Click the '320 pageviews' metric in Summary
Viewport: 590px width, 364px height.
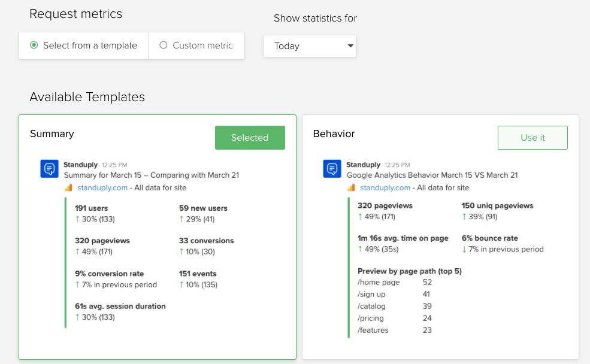(x=102, y=241)
